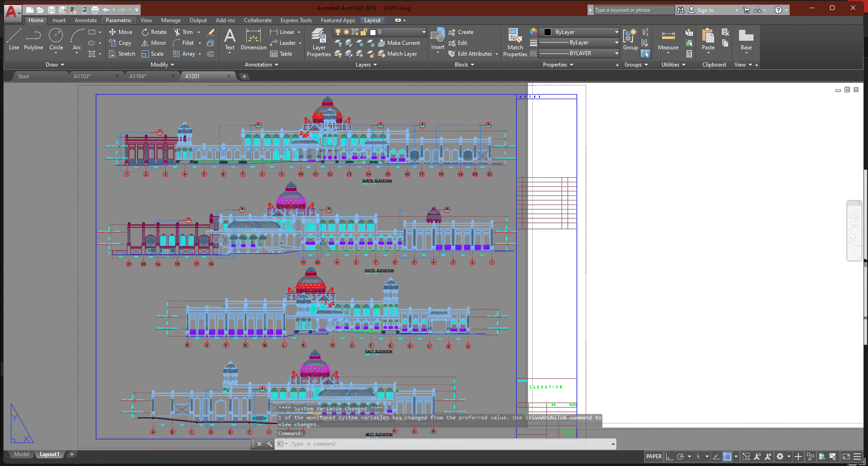
Task: Click the black ByLayer color swatch
Action: [548, 32]
